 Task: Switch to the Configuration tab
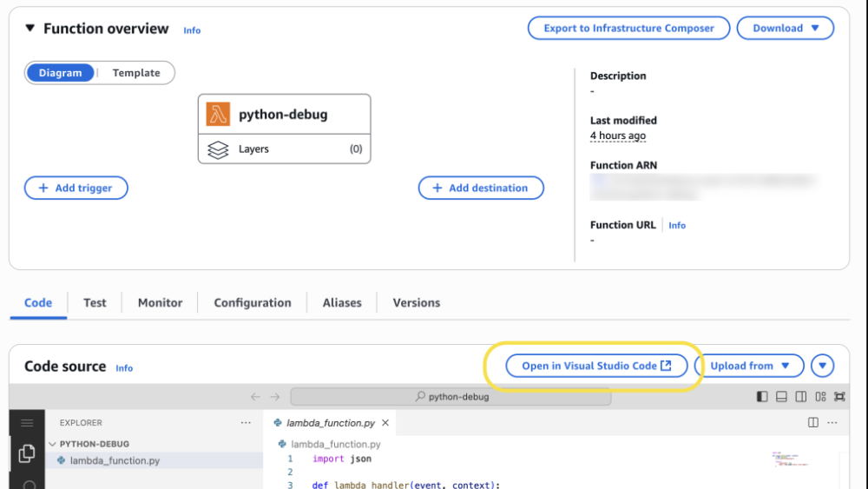click(253, 303)
